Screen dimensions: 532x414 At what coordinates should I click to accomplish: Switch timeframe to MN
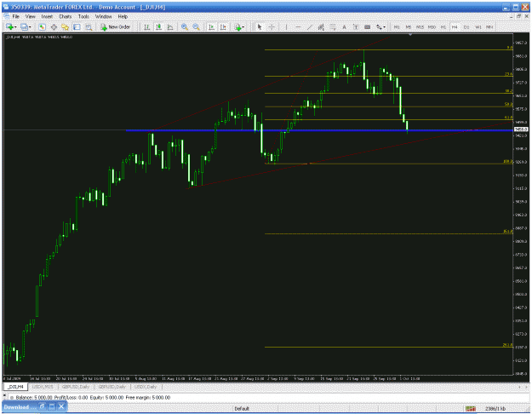[489, 26]
